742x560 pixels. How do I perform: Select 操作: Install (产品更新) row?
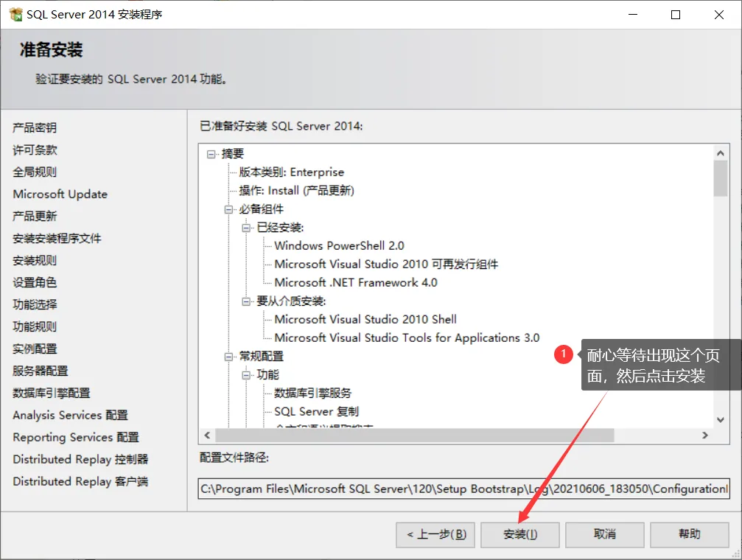click(x=297, y=191)
